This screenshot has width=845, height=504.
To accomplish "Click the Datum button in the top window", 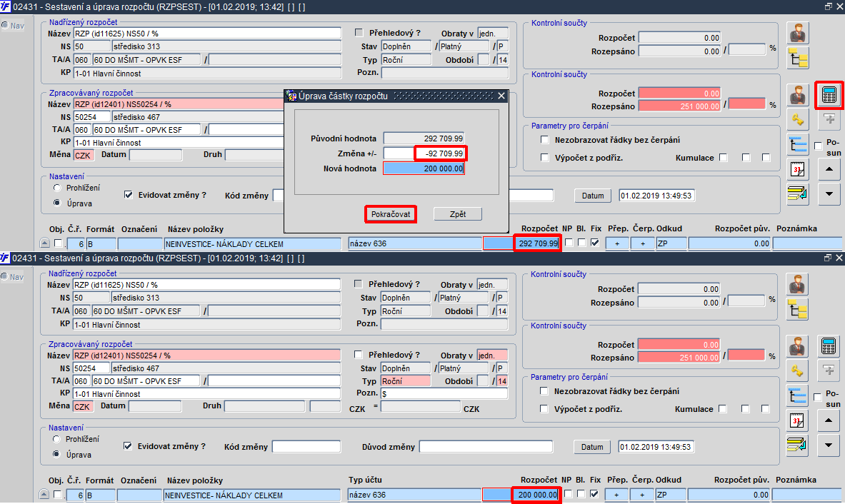I will coord(593,196).
